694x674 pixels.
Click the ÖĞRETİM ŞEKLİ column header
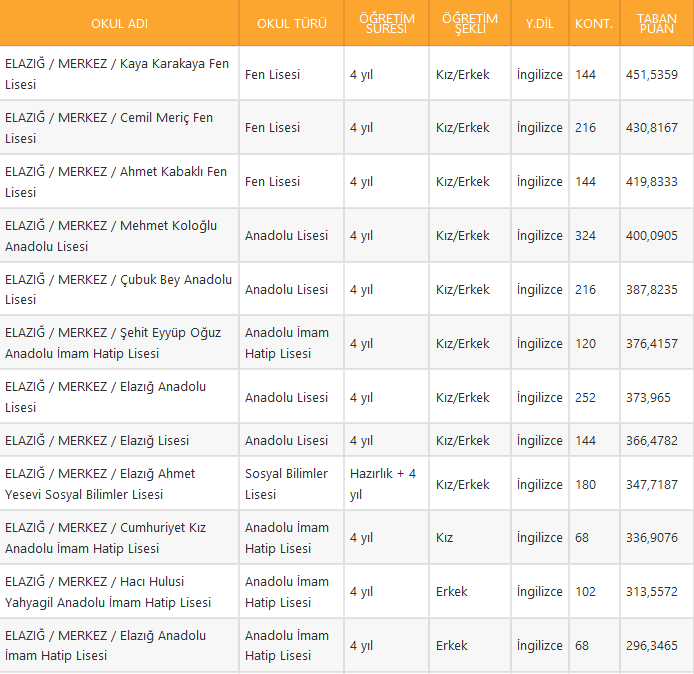470,23
